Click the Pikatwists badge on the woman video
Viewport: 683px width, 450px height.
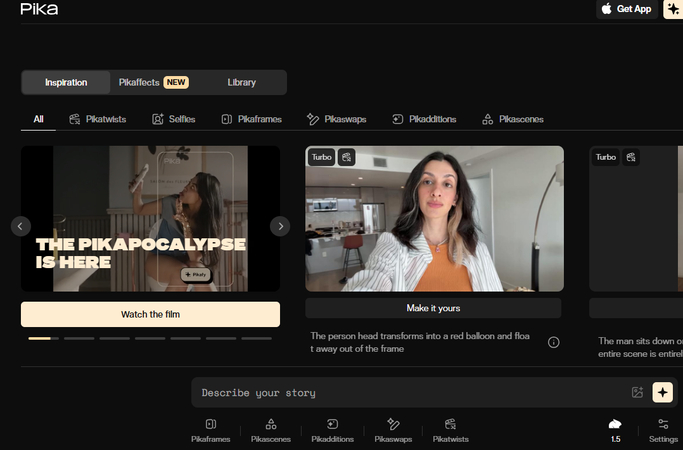point(346,157)
